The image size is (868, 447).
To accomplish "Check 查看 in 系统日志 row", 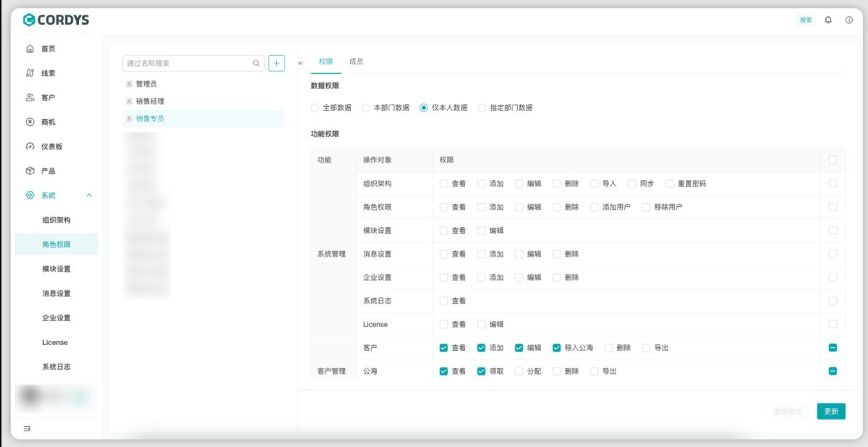I will click(x=443, y=301).
